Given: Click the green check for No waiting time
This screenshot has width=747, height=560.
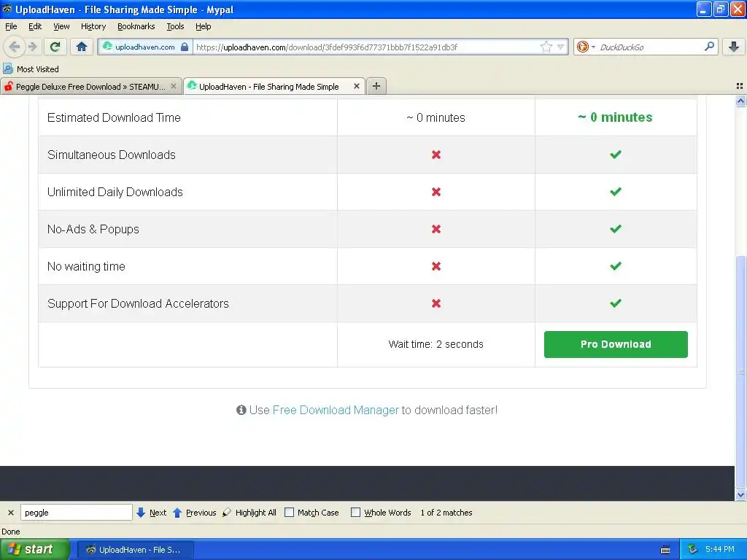Looking at the screenshot, I should [x=616, y=265].
